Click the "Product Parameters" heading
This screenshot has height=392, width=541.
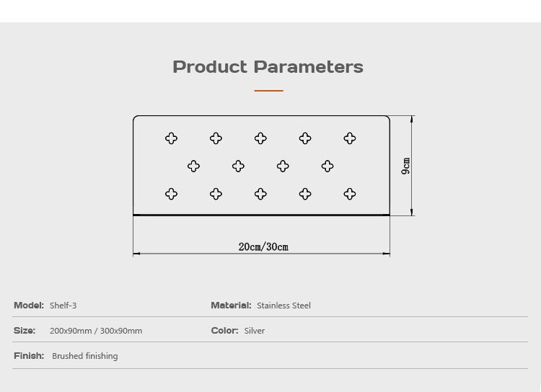268,67
